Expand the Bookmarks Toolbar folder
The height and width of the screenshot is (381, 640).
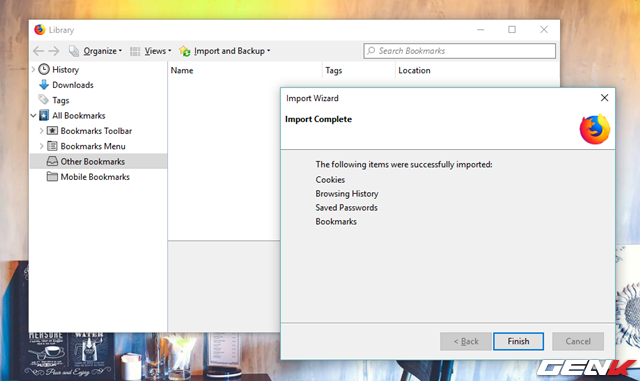pyautogui.click(x=41, y=131)
